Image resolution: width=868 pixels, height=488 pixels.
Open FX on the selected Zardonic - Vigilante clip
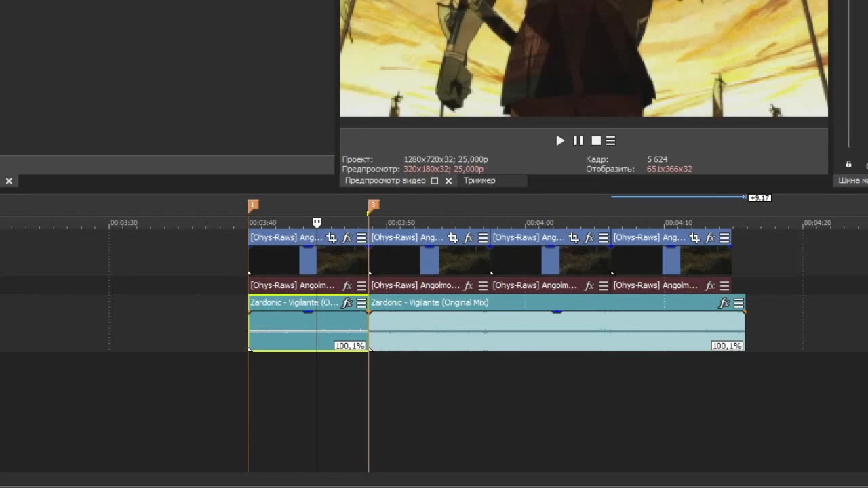coord(347,303)
